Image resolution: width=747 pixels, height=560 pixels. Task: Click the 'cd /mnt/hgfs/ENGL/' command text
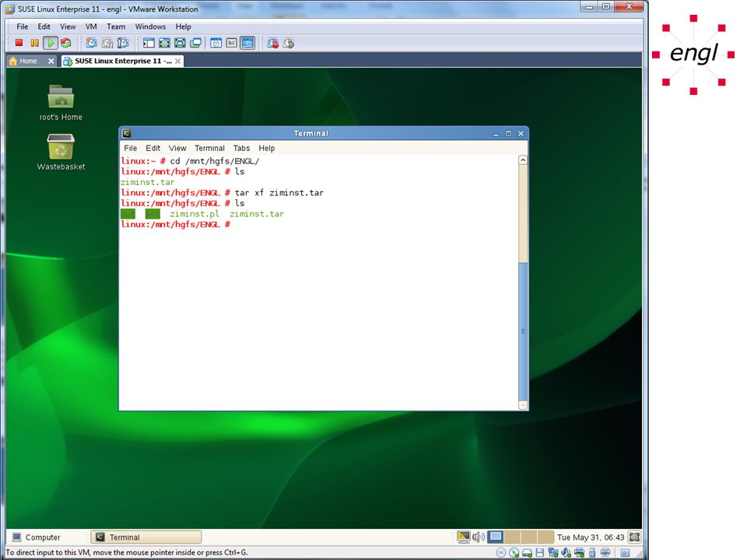[215, 161]
